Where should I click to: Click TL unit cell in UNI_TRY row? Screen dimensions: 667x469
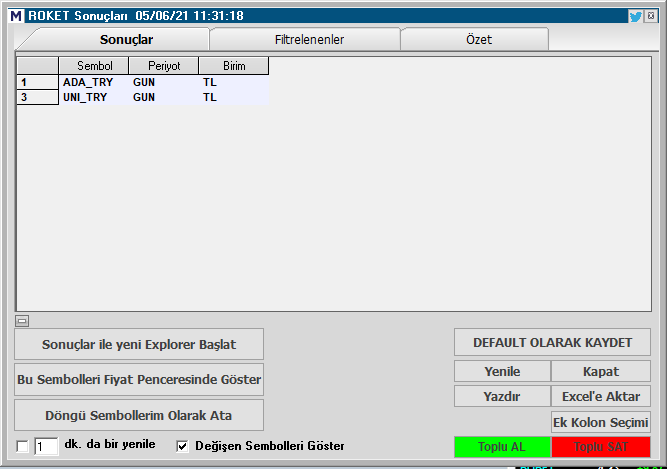[x=234, y=97]
